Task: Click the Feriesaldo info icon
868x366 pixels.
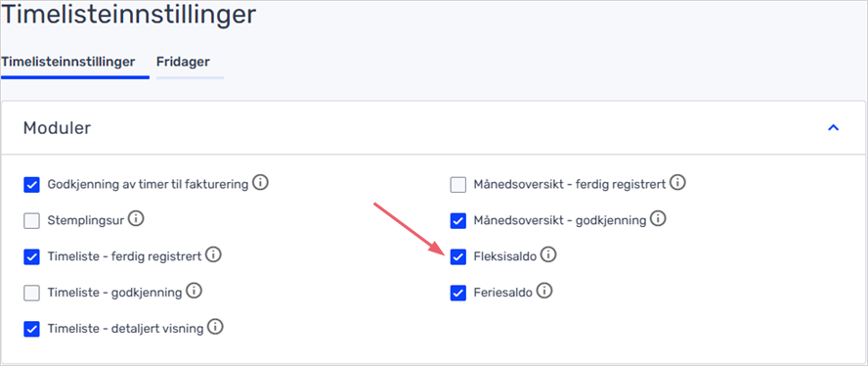Action: (x=544, y=290)
